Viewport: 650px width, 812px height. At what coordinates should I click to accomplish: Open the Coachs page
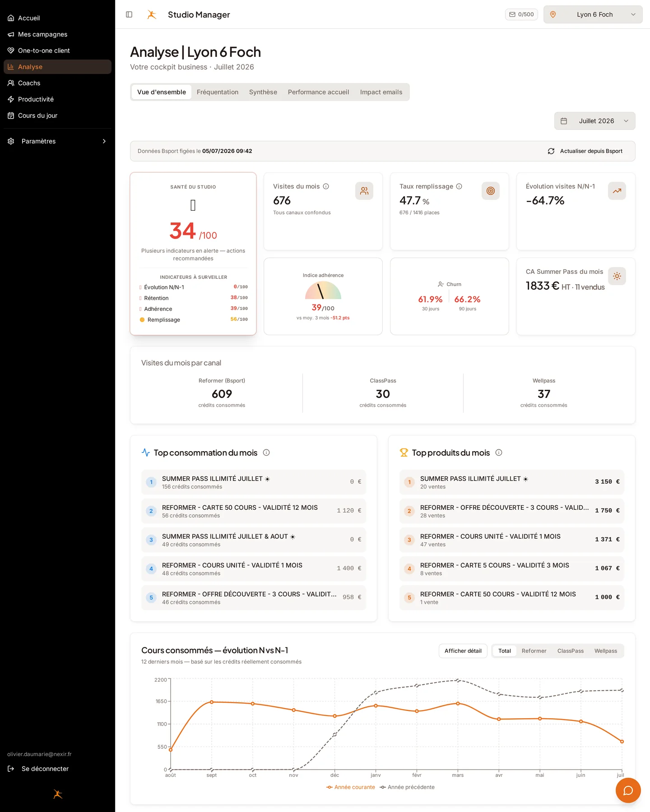[x=57, y=83]
